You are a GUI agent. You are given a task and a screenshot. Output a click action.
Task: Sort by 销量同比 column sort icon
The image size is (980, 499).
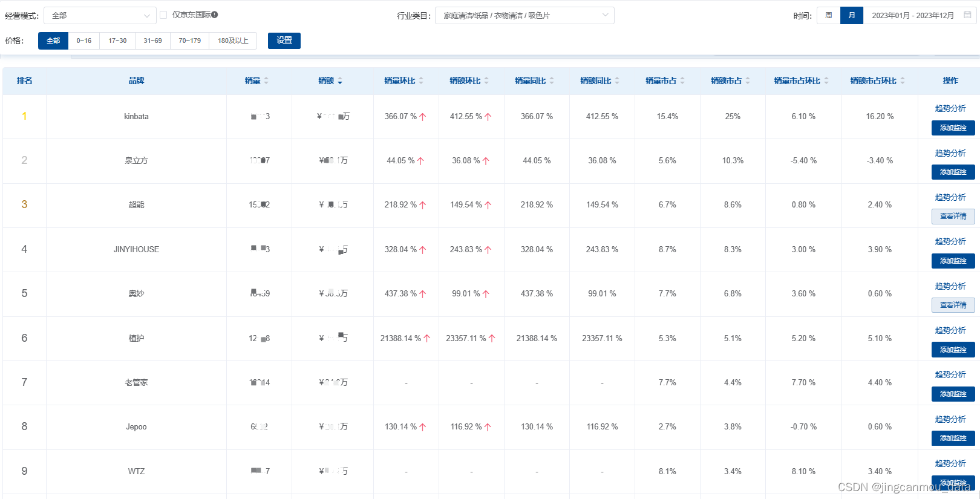(552, 80)
